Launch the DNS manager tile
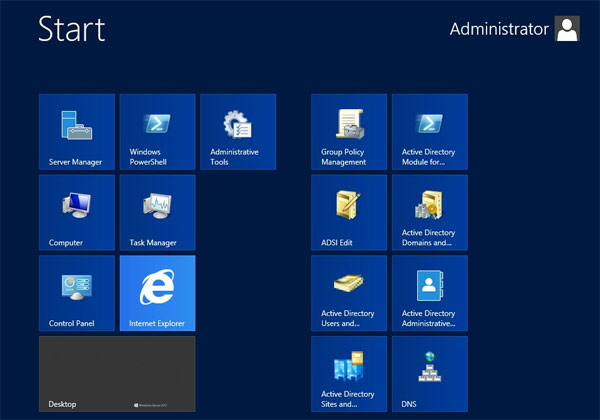This screenshot has height=420, width=600. (x=430, y=374)
